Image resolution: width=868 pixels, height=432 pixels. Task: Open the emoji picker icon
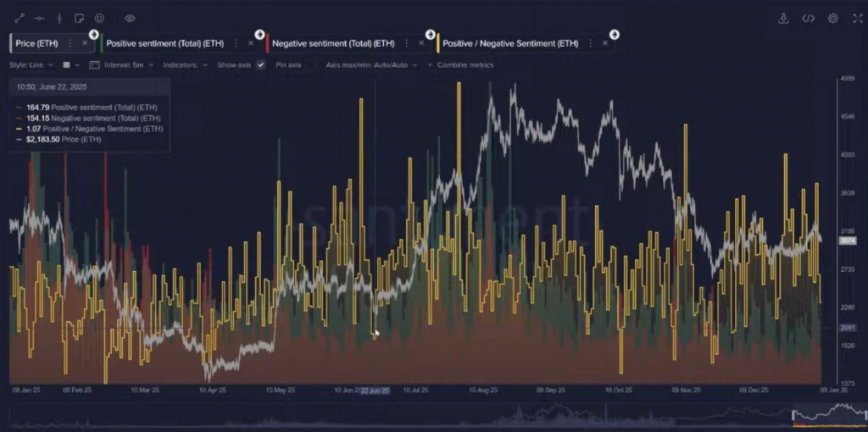pyautogui.click(x=99, y=18)
